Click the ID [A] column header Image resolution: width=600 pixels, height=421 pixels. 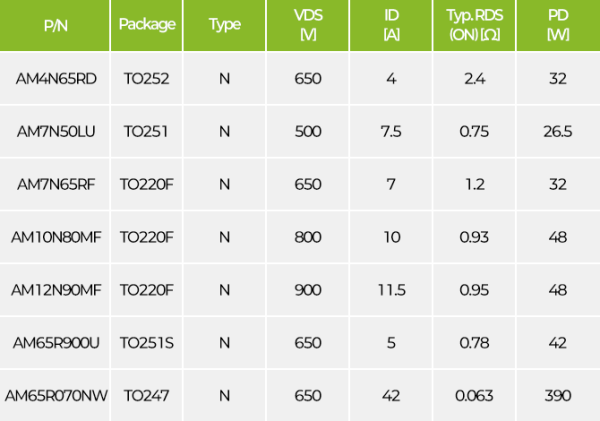pyautogui.click(x=391, y=25)
